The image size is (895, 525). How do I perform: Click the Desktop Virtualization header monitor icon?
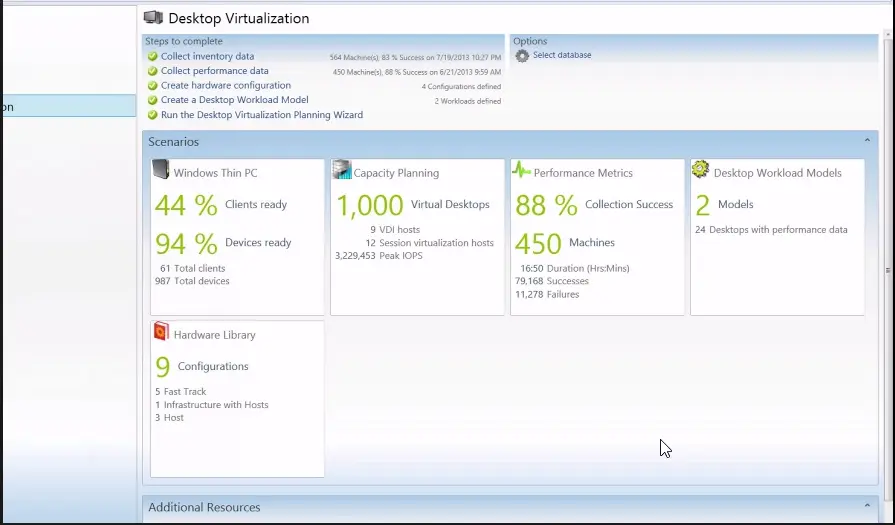153,18
